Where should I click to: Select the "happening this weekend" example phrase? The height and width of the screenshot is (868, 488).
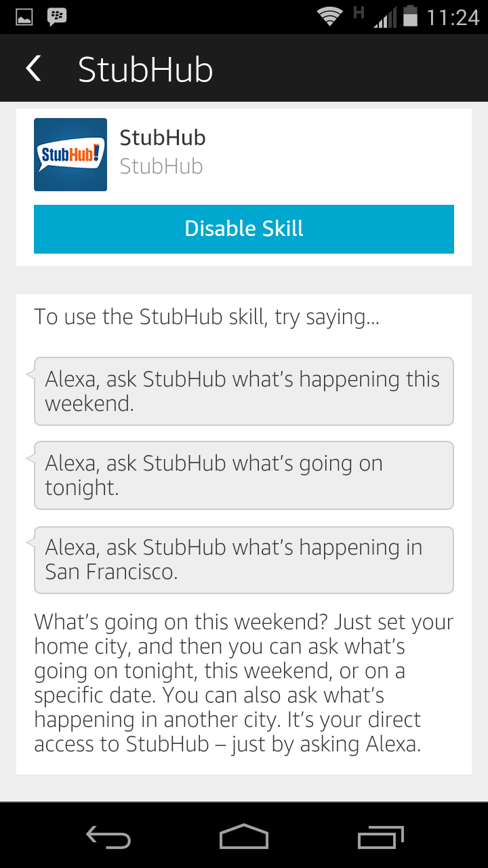(x=244, y=391)
